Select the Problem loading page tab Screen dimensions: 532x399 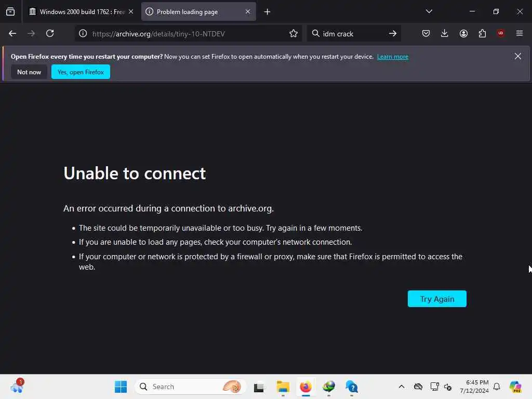(198, 11)
